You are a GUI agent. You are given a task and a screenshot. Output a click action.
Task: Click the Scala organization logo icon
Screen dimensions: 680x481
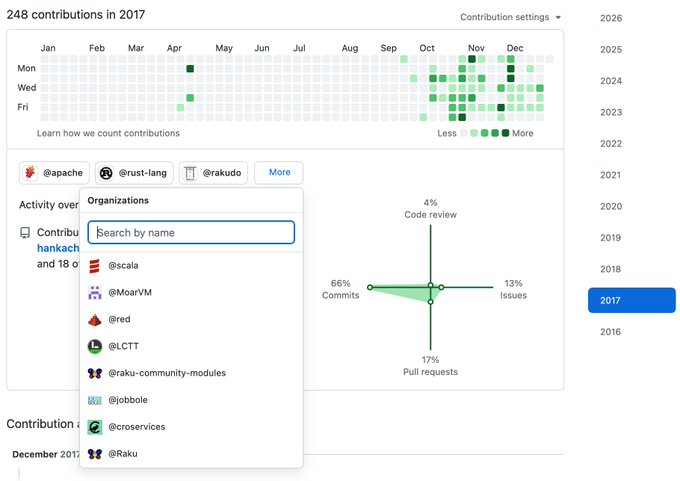pos(95,266)
